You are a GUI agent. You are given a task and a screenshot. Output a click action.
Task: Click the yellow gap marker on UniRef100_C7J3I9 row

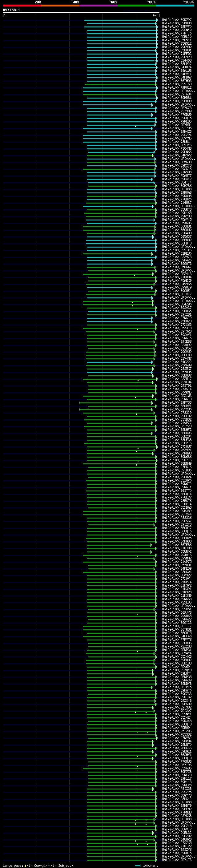coord(136,414)
